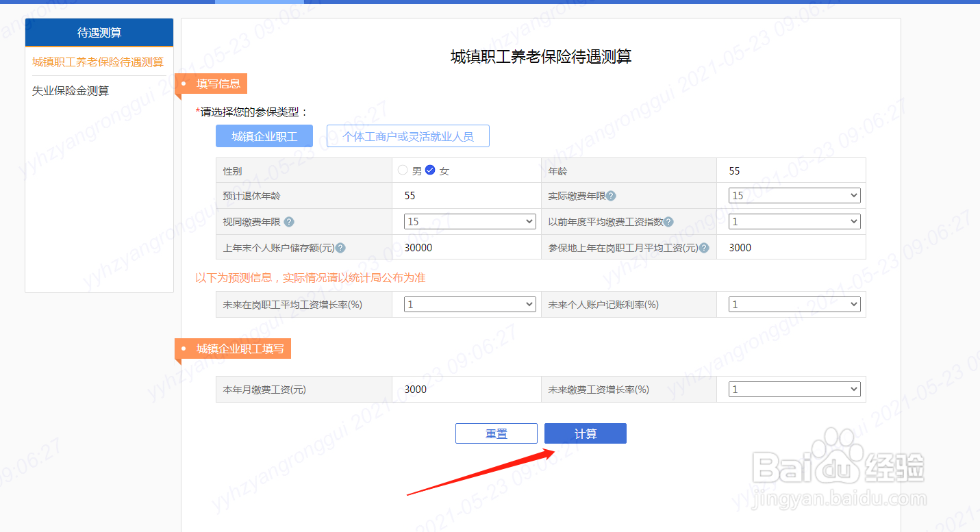Click the 预计退休年龄 input field

coord(466,196)
